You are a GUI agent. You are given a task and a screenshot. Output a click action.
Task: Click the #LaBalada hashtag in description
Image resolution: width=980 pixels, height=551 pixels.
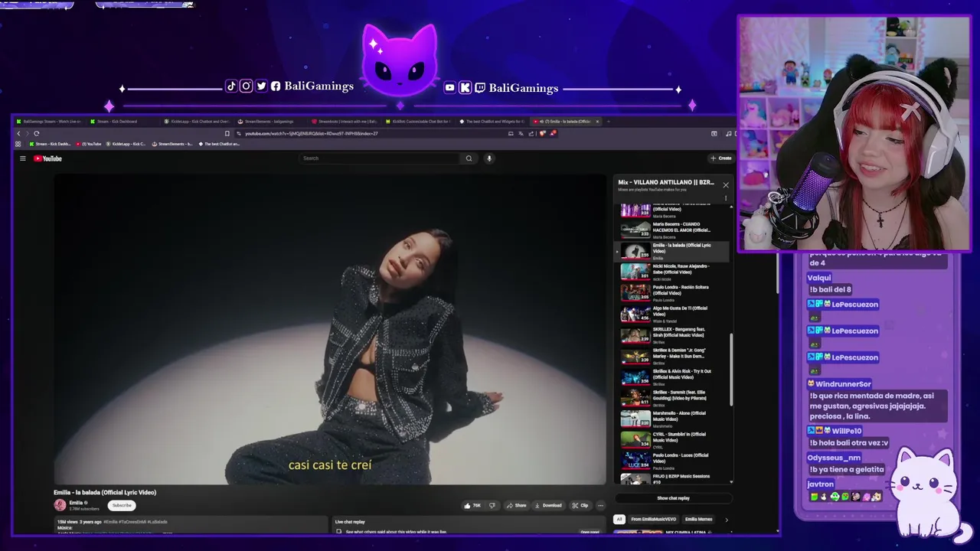[158, 521]
